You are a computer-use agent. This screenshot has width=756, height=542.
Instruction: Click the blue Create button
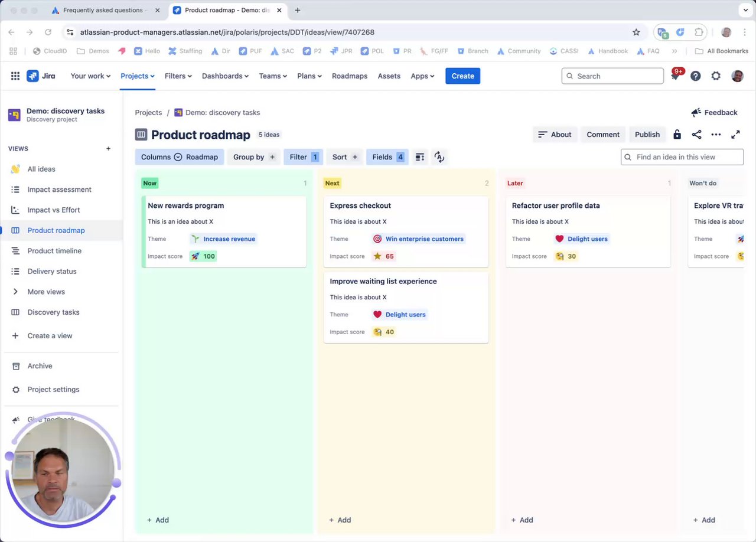(x=462, y=76)
